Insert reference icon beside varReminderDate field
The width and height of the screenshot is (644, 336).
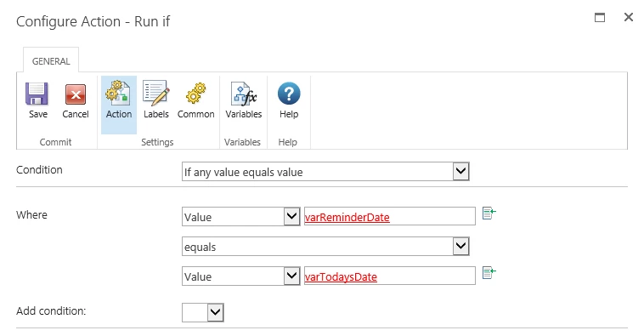(x=489, y=213)
